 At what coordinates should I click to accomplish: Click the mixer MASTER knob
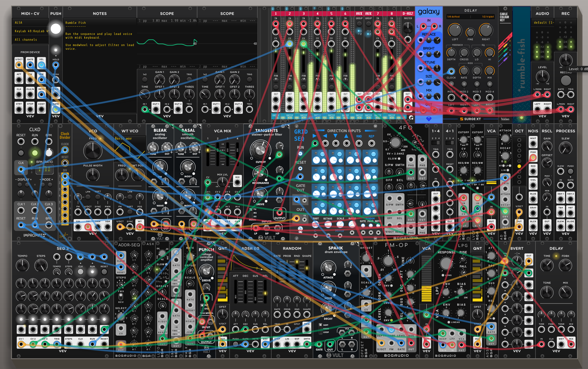point(408,28)
